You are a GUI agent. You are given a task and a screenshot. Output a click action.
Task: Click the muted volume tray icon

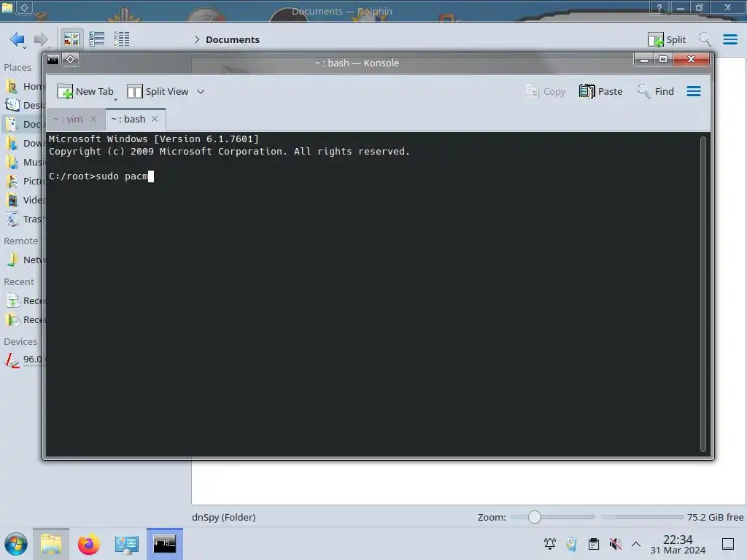[616, 544]
